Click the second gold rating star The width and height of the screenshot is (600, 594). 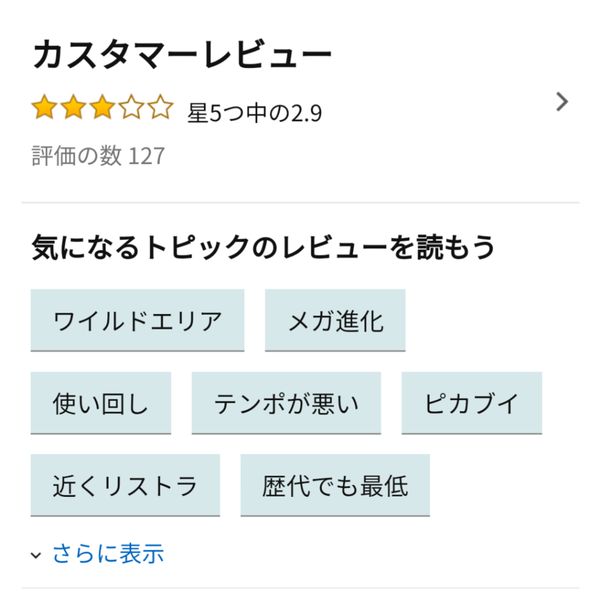[73, 107]
